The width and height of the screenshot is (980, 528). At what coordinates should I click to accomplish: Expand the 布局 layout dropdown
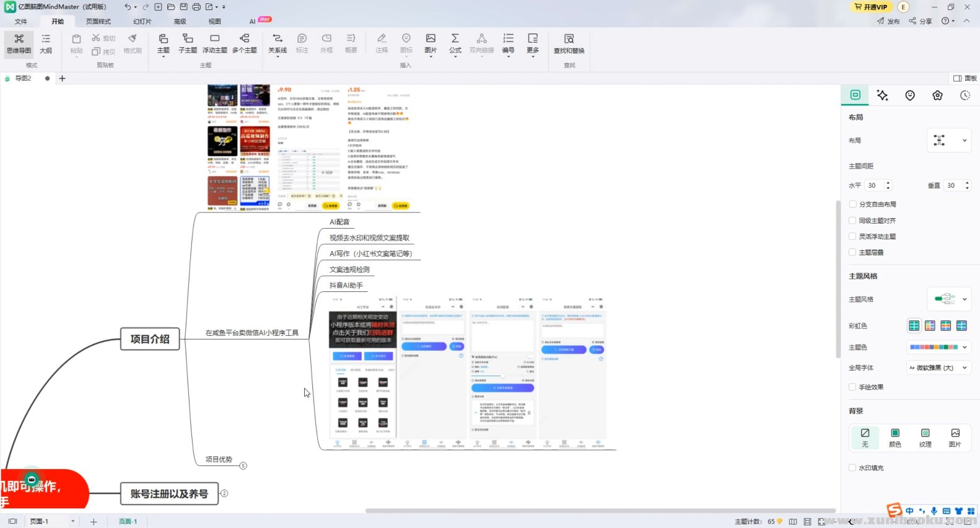click(948, 140)
